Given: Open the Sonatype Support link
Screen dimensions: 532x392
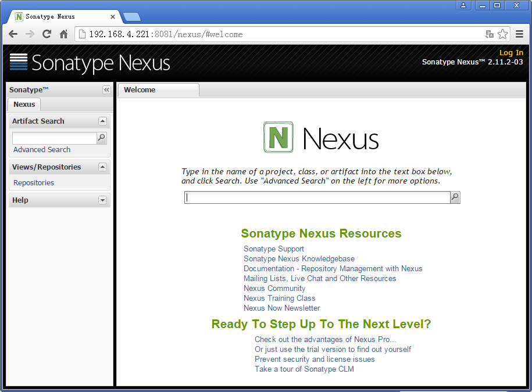Looking at the screenshot, I should tap(274, 249).
